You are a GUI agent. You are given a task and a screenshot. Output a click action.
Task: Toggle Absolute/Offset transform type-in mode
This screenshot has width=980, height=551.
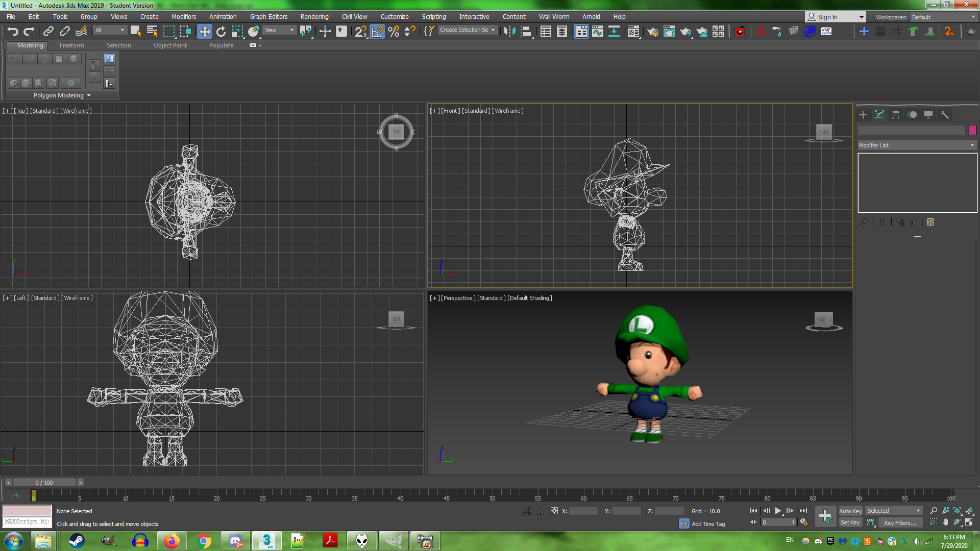pos(554,511)
